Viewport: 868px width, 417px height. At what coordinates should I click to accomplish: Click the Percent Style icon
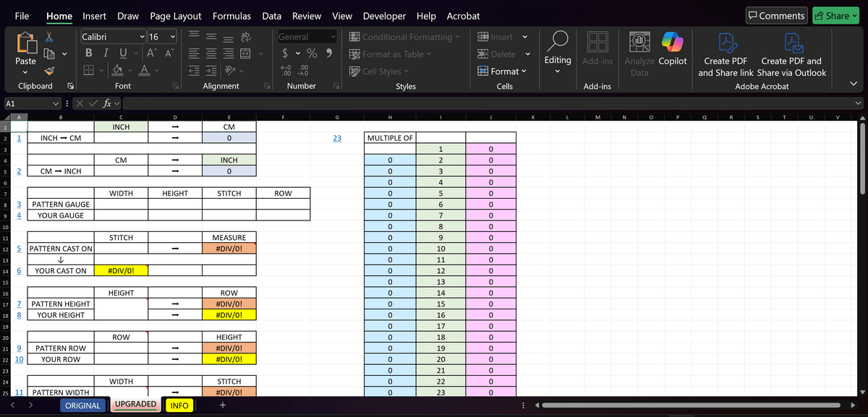pyautogui.click(x=312, y=54)
